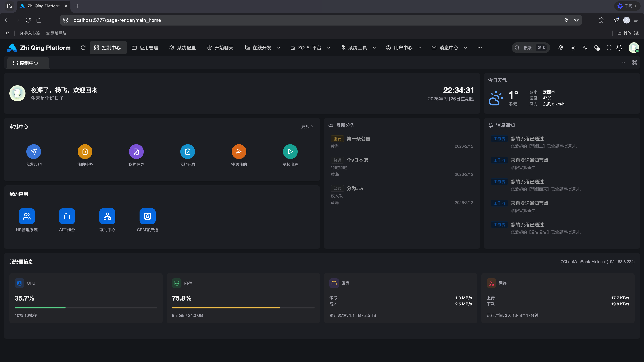Image resolution: width=644 pixels, height=362 pixels.
Task: Click the notification bell in header
Action: click(x=619, y=48)
